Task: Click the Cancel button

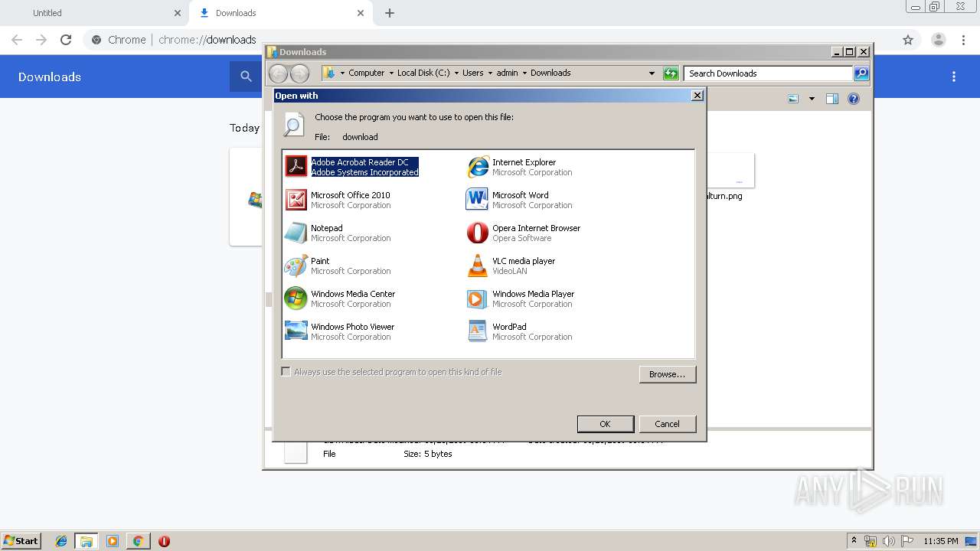Action: pyautogui.click(x=667, y=424)
